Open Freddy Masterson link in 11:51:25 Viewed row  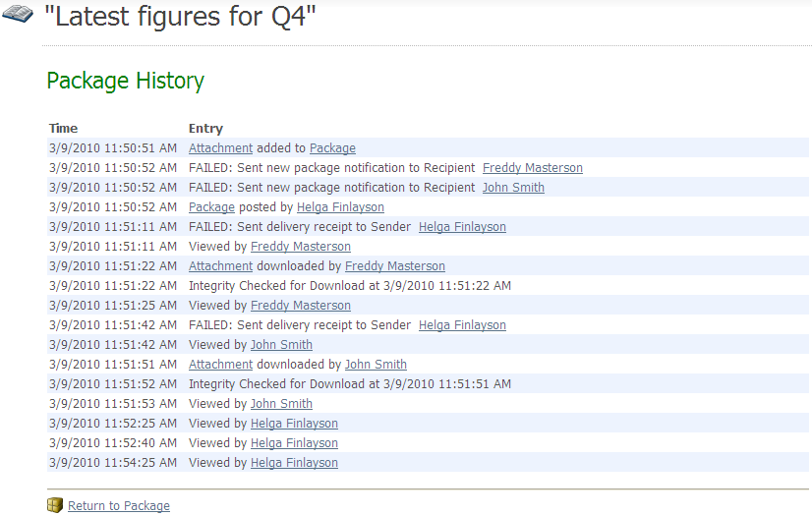[301, 306]
